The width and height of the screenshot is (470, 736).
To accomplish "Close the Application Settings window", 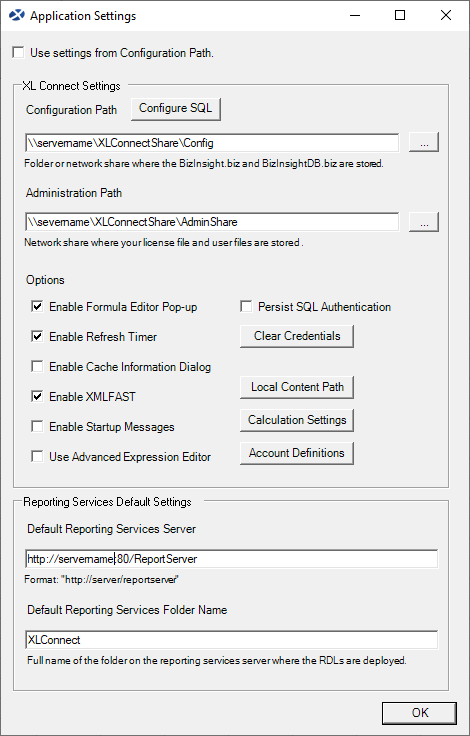I will 446,15.
